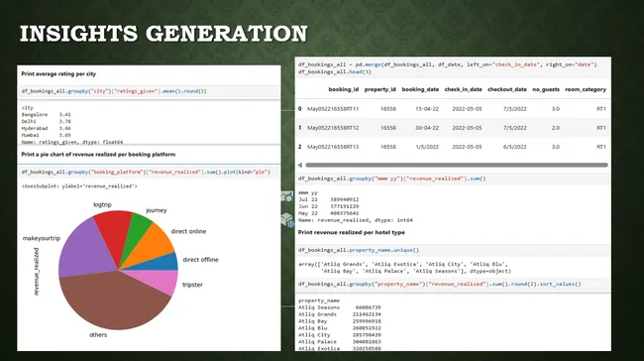The width and height of the screenshot is (644, 361).
Task: Click the May 22 revenue 408375641 row
Action: coord(329,213)
